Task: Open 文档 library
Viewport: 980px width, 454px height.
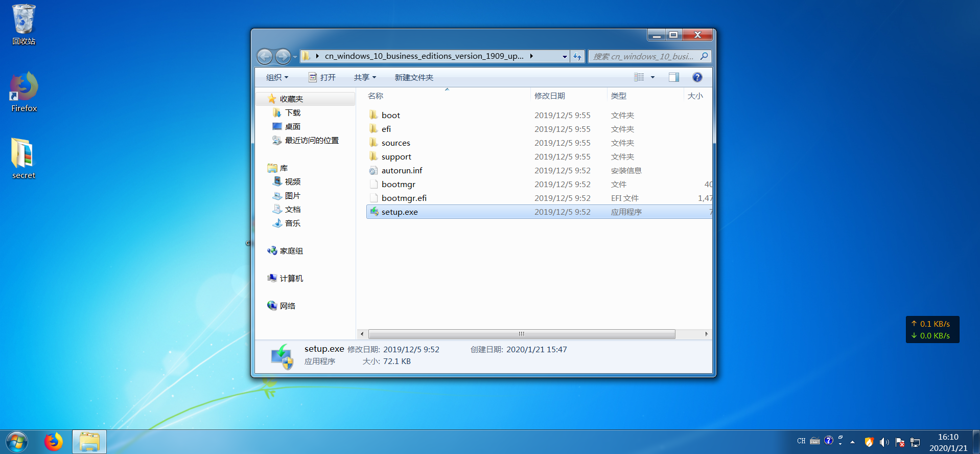Action: point(293,209)
